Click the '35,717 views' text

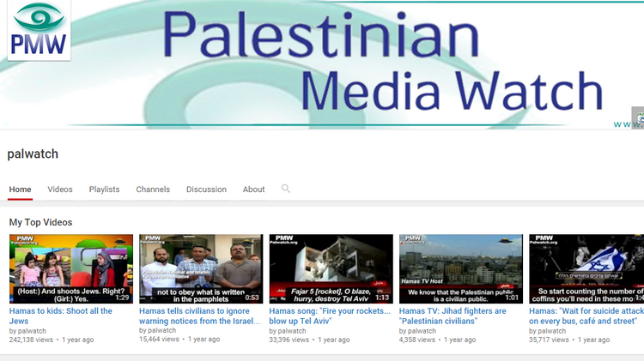549,340
